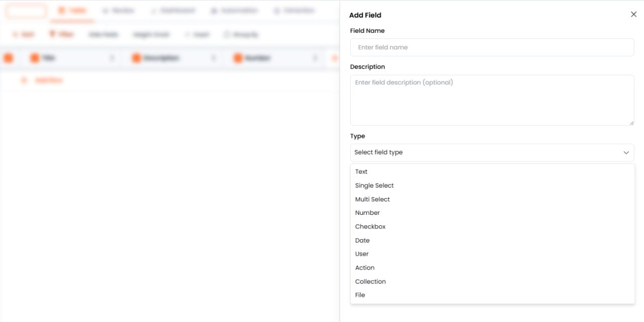Click the Field Name input box
The image size is (644, 322).
point(492,47)
